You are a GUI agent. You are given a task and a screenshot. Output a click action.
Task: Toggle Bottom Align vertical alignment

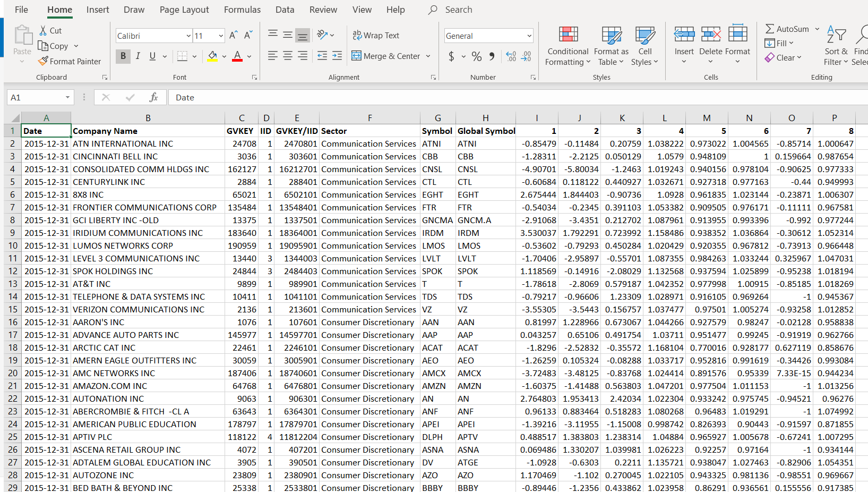click(303, 35)
